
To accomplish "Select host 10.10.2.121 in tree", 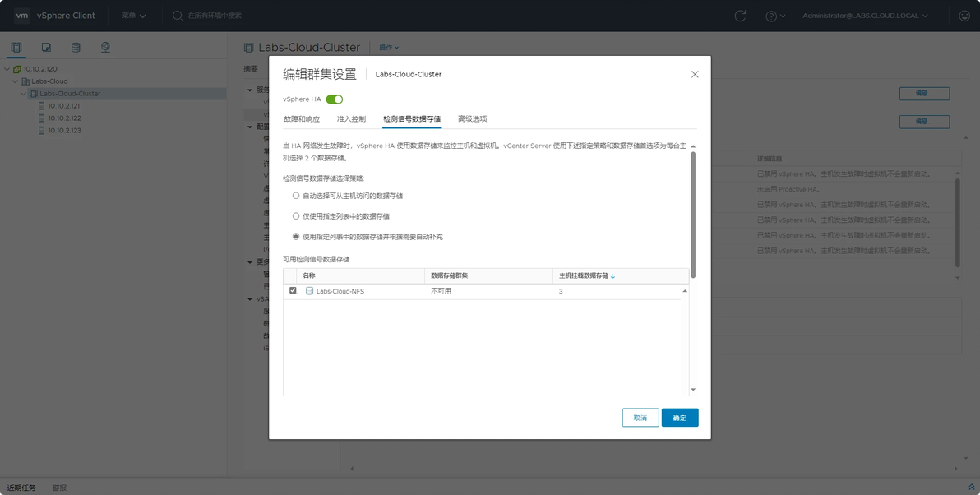I will click(x=64, y=105).
